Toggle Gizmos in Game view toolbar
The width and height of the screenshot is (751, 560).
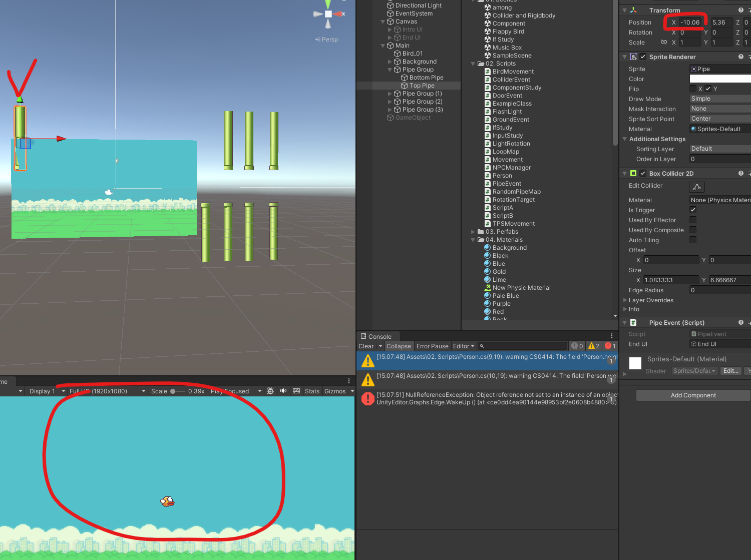click(335, 391)
